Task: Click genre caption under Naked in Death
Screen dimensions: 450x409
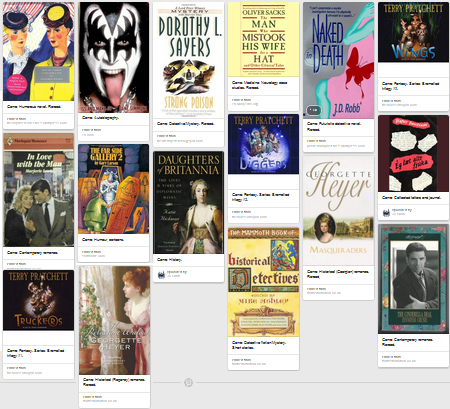Action: click(334, 126)
